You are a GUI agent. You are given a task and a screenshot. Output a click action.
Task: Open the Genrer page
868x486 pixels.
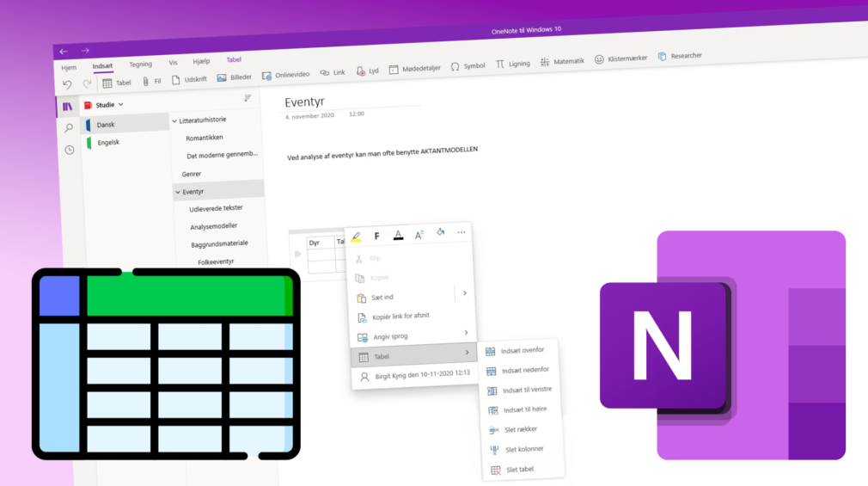click(x=192, y=174)
